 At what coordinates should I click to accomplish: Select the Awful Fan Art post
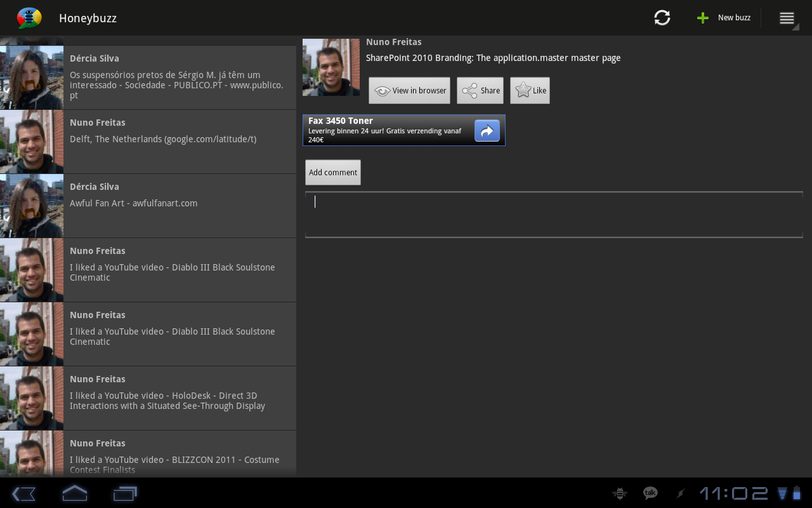point(148,206)
